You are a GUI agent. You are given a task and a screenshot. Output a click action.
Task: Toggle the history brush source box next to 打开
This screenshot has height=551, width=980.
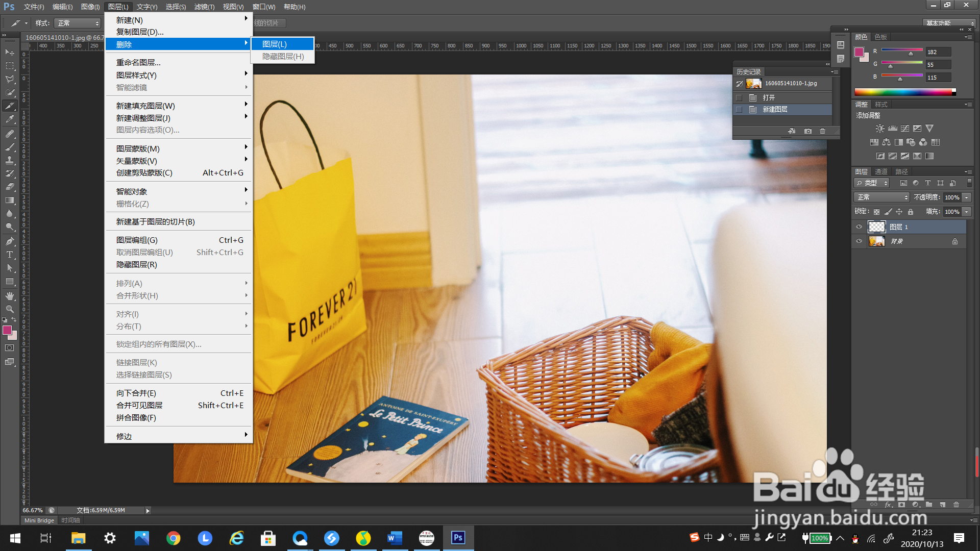click(739, 97)
